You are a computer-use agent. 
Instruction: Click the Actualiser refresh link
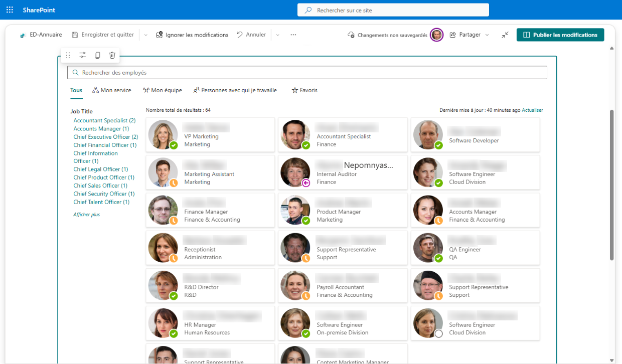click(x=532, y=110)
